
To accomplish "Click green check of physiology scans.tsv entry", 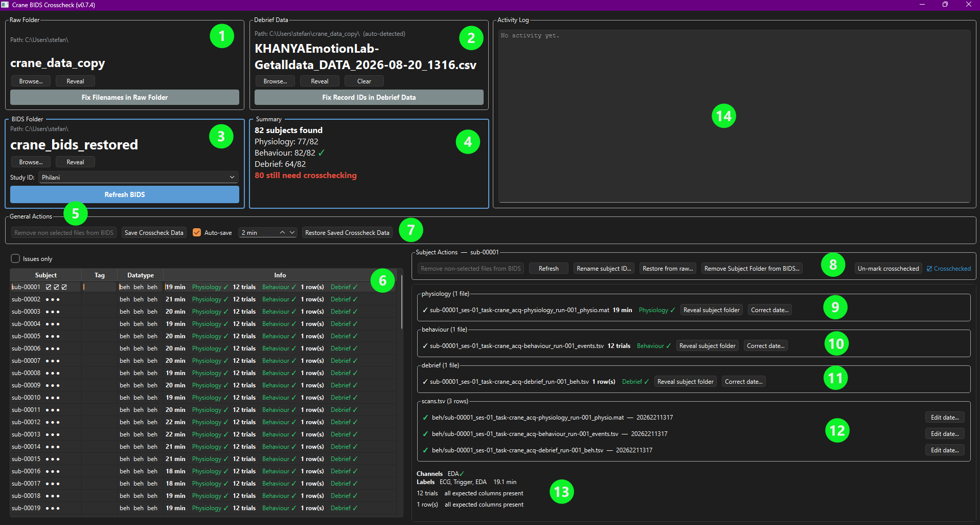I will 425,418.
